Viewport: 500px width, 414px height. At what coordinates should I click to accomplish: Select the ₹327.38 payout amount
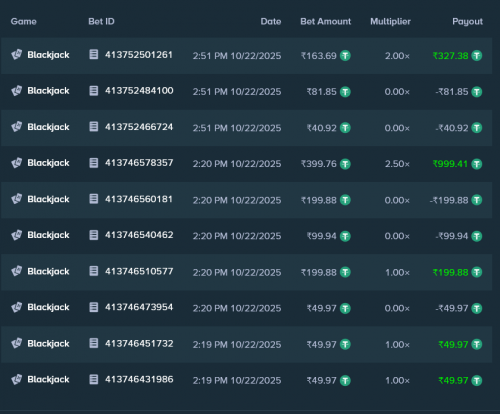tap(450, 56)
